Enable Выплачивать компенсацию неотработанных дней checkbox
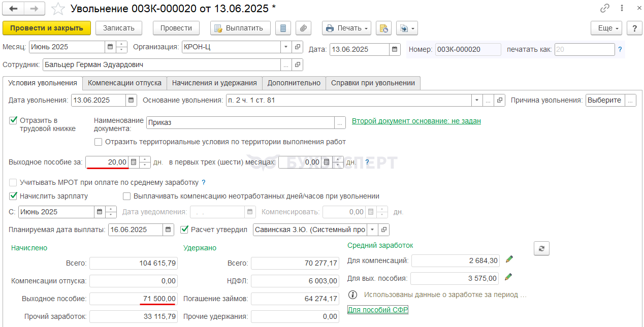Screen dimensions: 644x327 click(x=127, y=196)
